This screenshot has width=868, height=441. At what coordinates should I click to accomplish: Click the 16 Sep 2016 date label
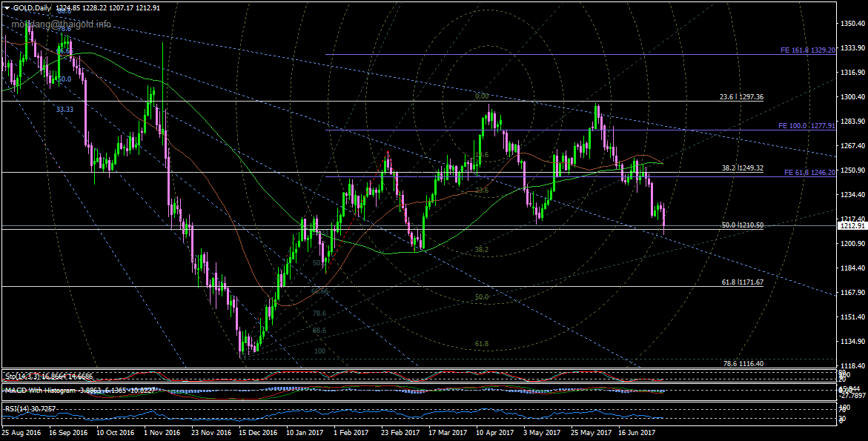point(68,432)
